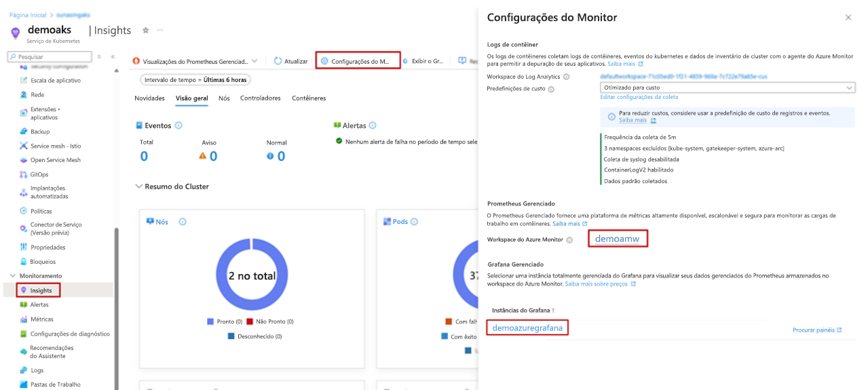Collapse the sidebar with double-chevron button

coord(113,57)
